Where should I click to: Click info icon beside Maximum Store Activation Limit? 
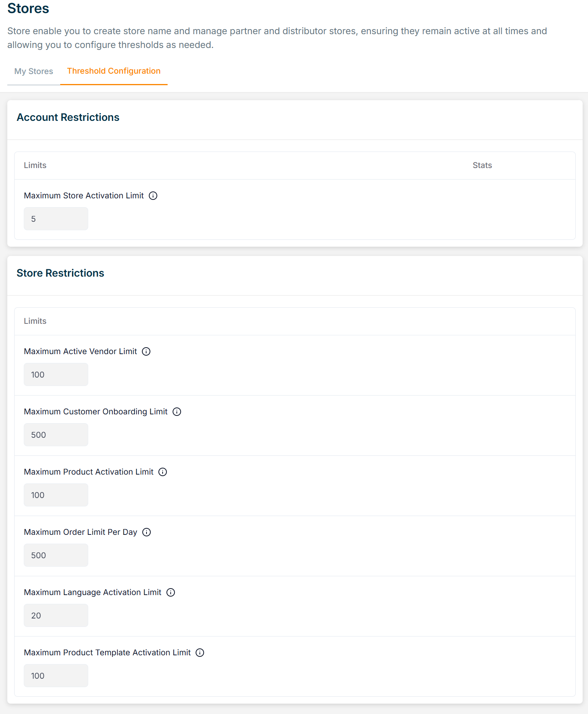[153, 196]
